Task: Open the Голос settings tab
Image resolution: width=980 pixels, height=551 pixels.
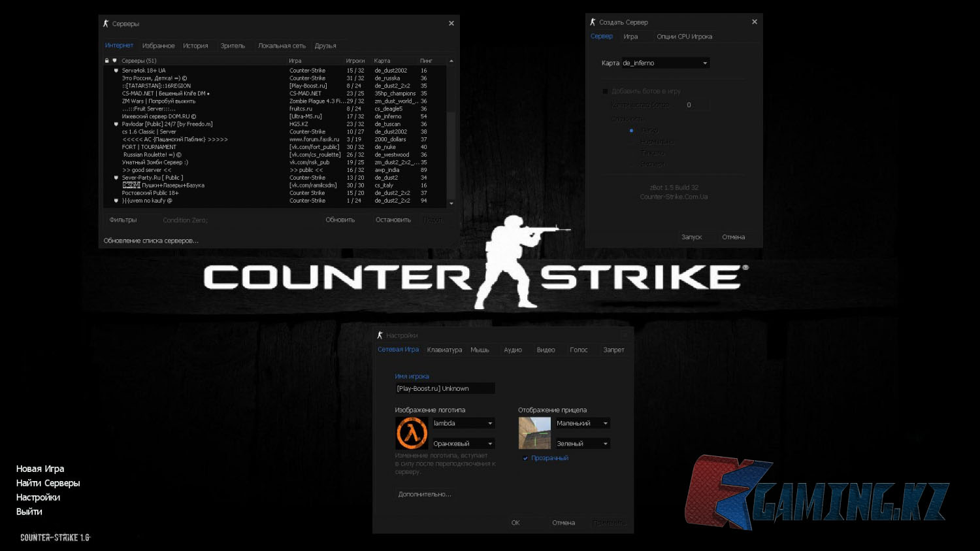Action: coord(578,350)
